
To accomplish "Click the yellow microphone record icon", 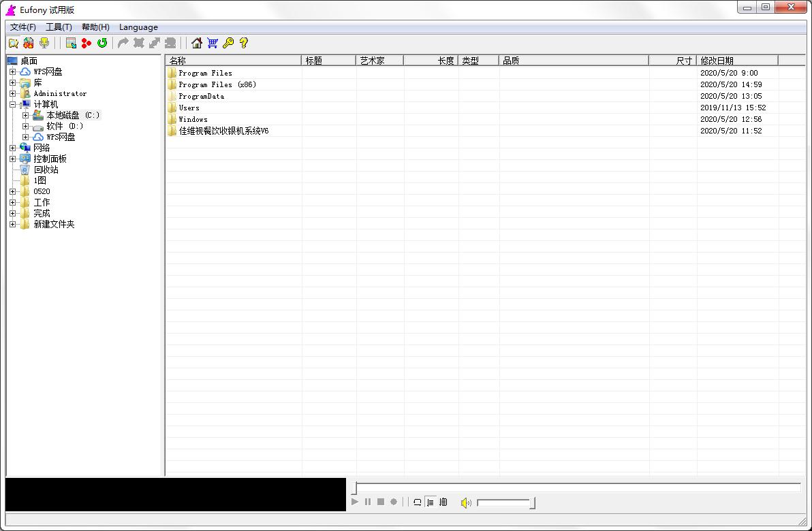I will pos(44,43).
